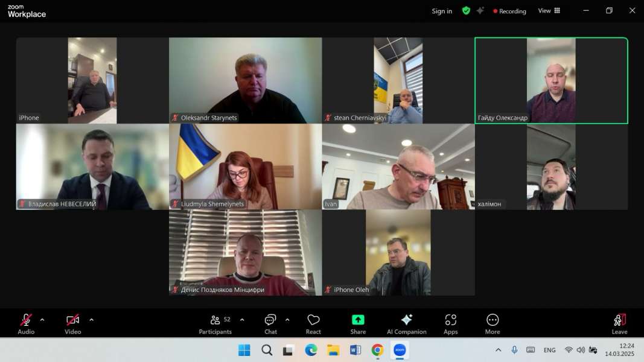The height and width of the screenshot is (362, 644).
Task: Turn on camera with Video button
Action: (72, 323)
